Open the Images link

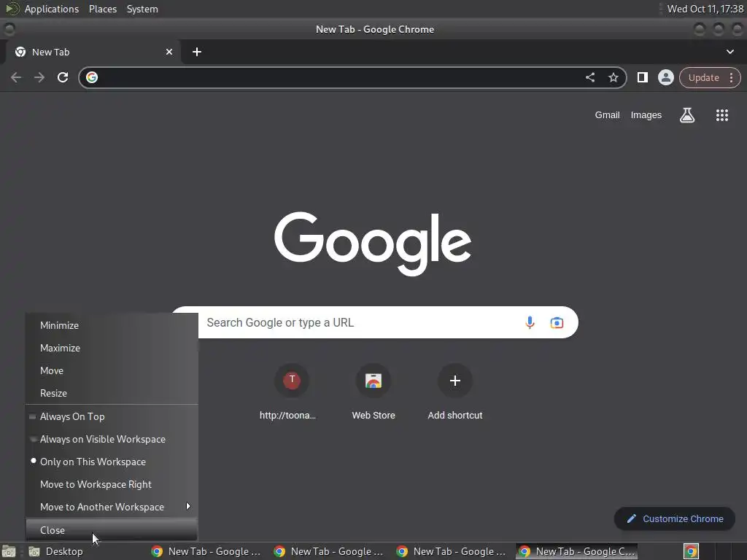[x=646, y=114]
